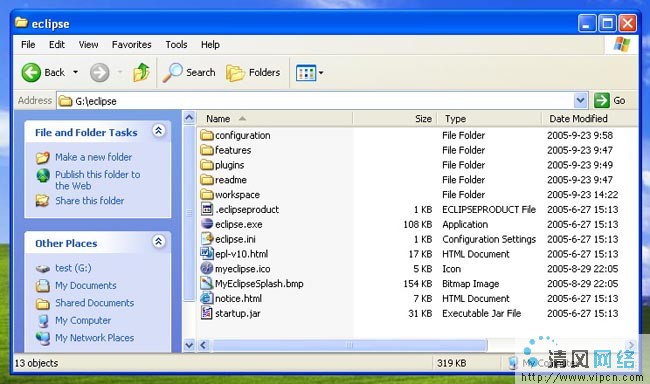Click the task pane scroll up arrow
The image size is (650, 384).
(189, 118)
